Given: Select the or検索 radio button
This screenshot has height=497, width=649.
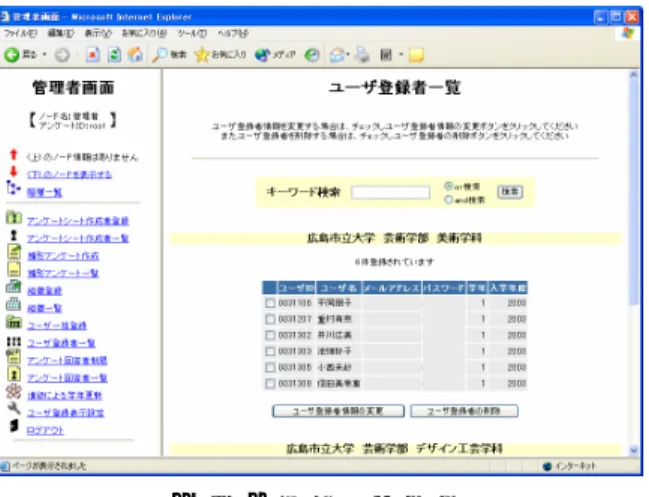Looking at the screenshot, I should point(448,186).
